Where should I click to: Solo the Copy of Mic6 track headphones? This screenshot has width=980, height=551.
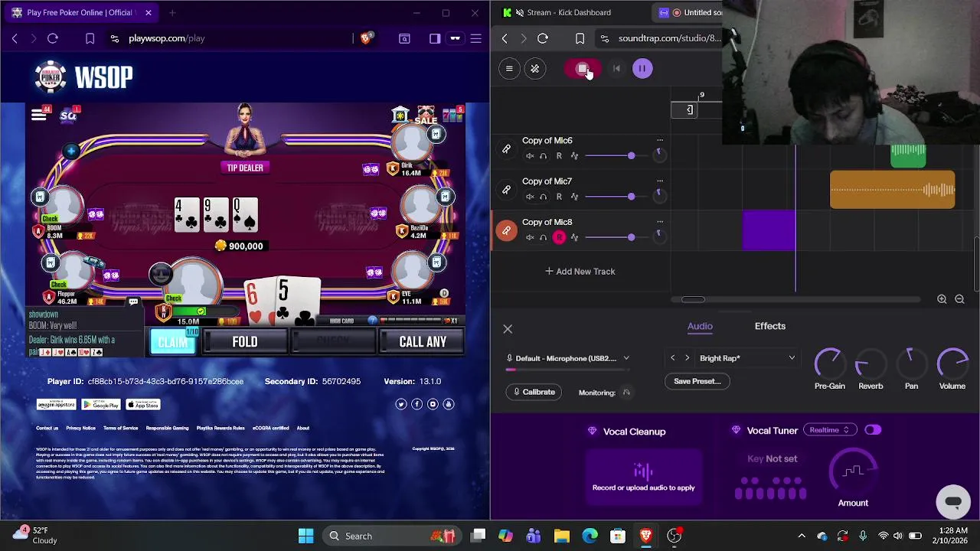544,156
